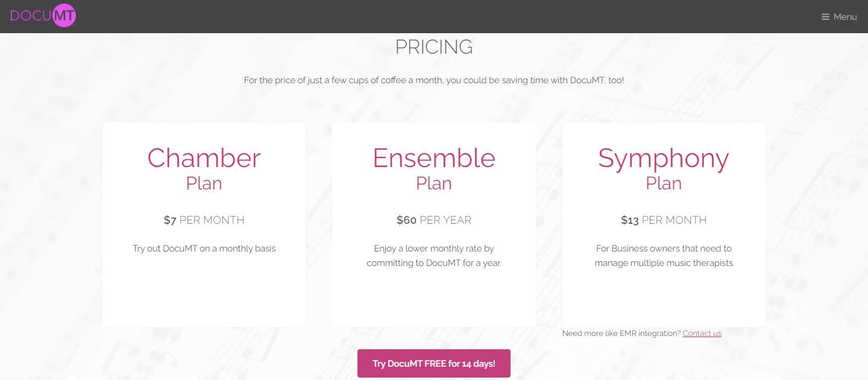Click the 'Need more like EMR integration?' text
Image resolution: width=868 pixels, height=380 pixels.
coord(621,334)
